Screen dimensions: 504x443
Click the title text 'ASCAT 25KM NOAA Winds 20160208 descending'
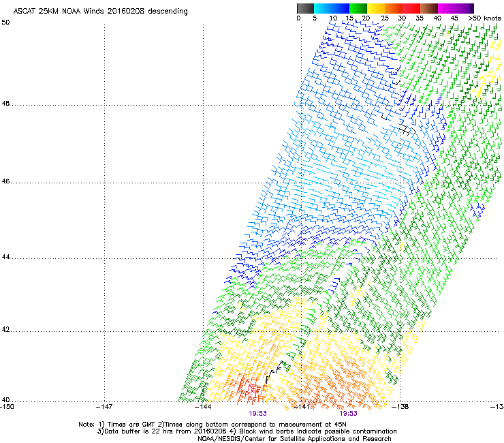point(100,12)
